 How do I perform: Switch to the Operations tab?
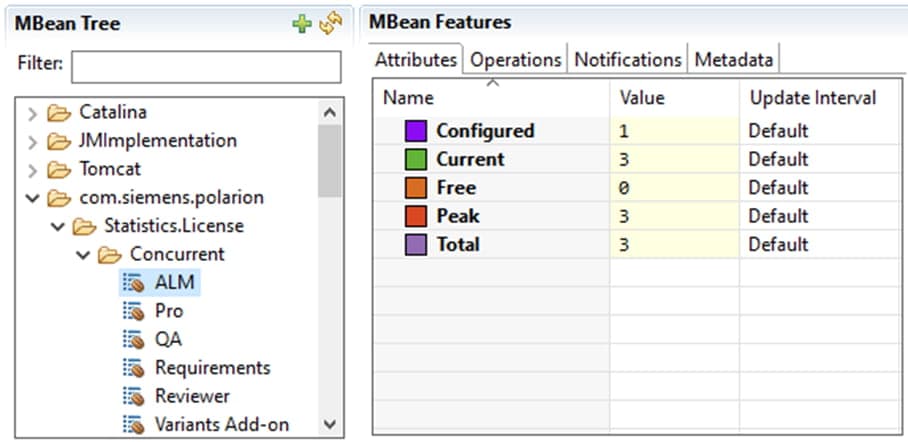point(516,60)
